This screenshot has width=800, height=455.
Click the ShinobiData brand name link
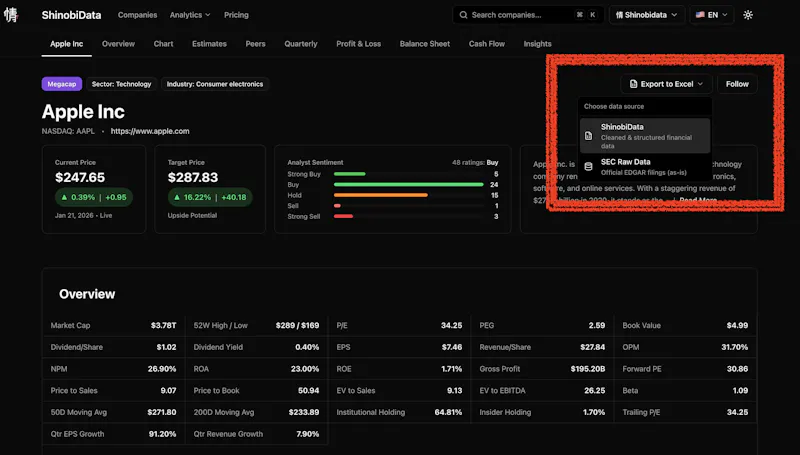coord(71,15)
